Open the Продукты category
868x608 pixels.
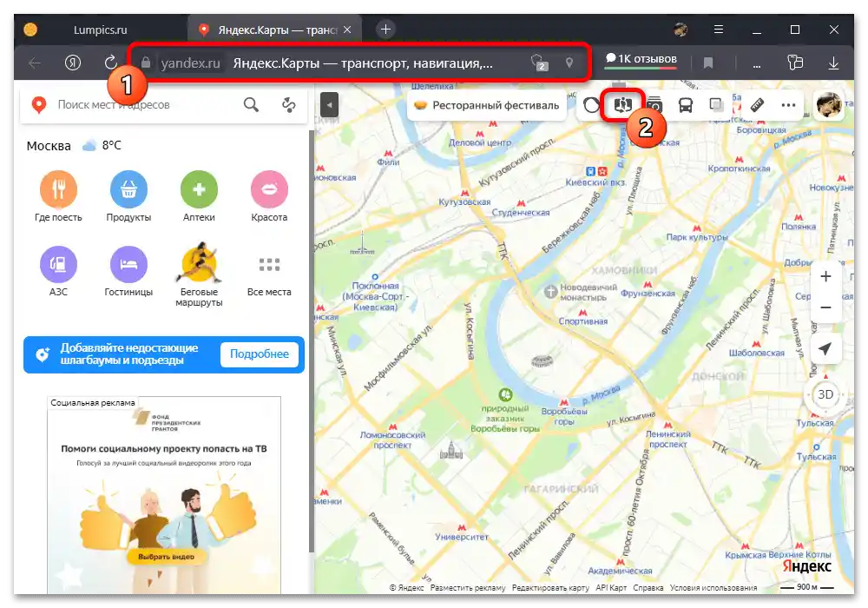[128, 196]
